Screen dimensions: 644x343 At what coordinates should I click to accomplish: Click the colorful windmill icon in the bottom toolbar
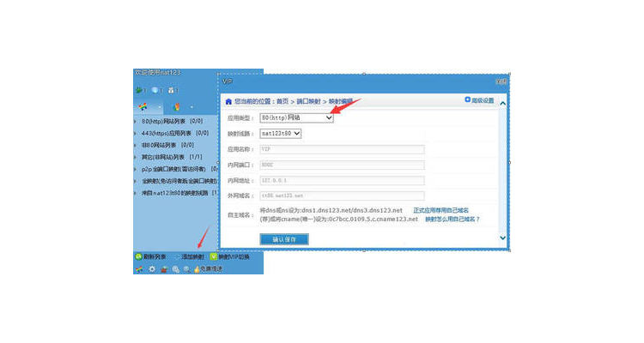click(x=139, y=269)
